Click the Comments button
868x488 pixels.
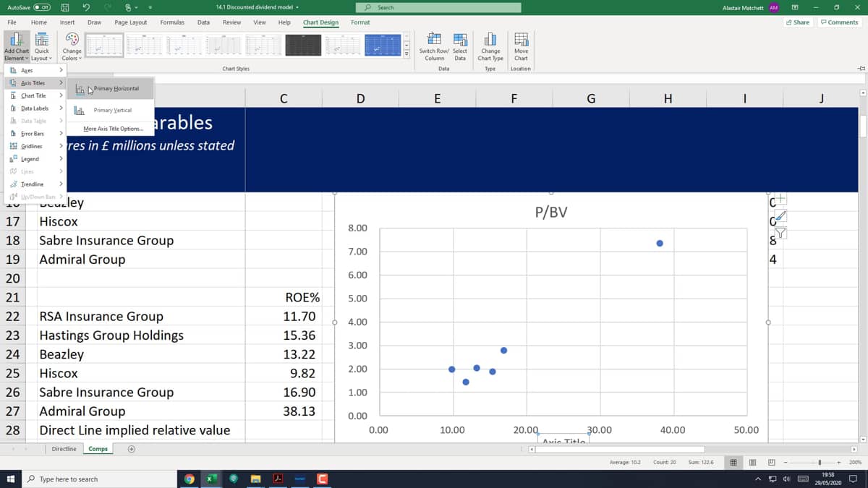pyautogui.click(x=840, y=22)
